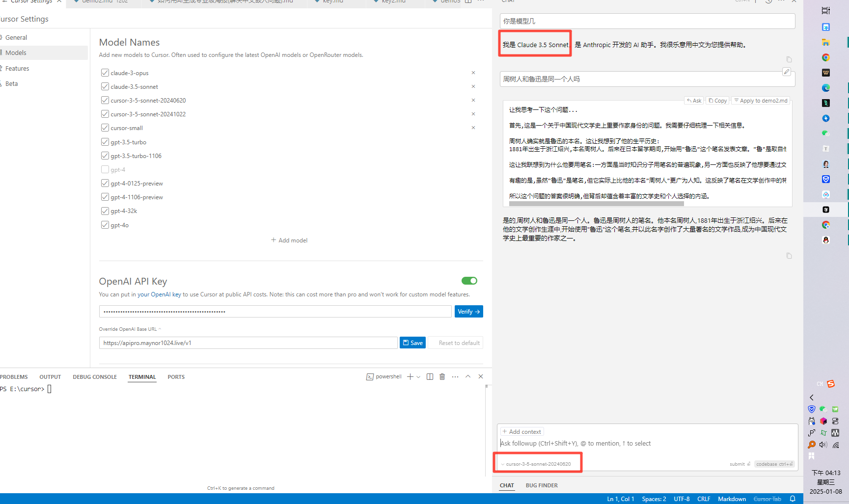Screen dimensions: 849x504
Task: Split the terminal pane
Action: 430,376
